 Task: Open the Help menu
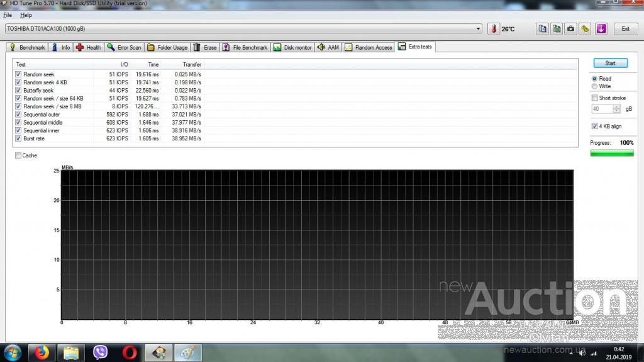click(26, 15)
